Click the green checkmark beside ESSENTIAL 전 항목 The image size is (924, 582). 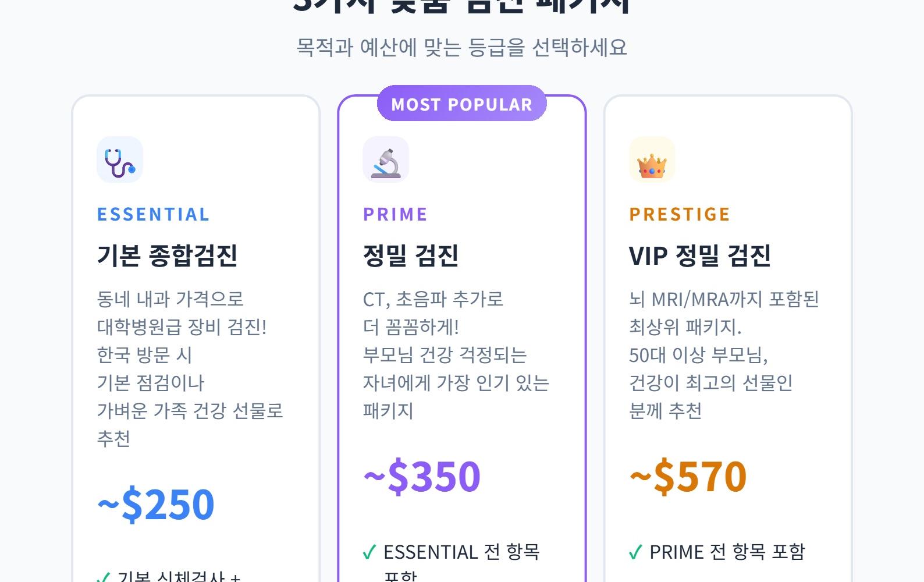coord(369,552)
